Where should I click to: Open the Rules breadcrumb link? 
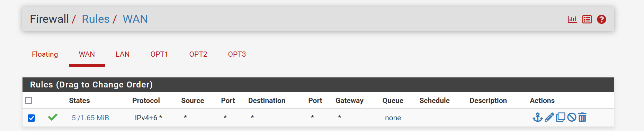[x=96, y=19]
